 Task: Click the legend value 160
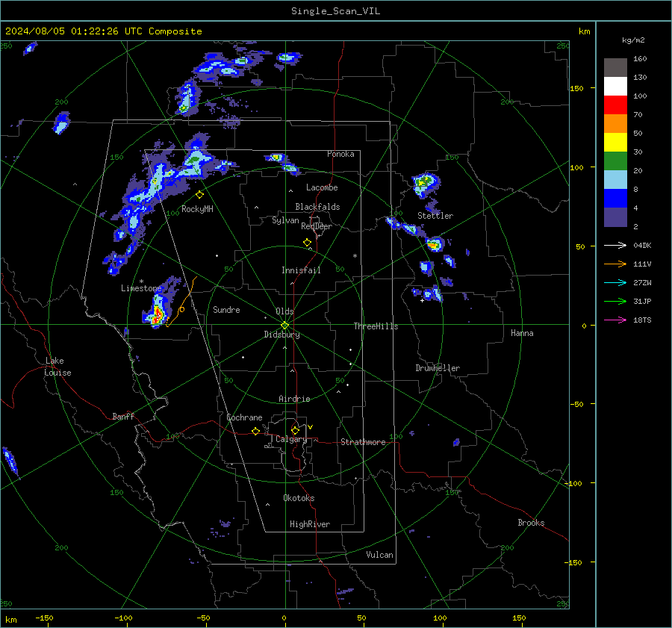(x=640, y=59)
